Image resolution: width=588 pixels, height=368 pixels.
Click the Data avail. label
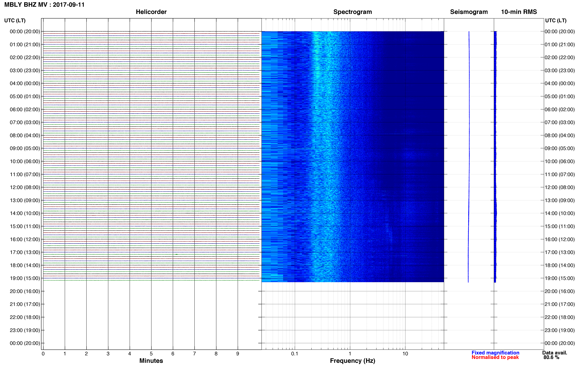555,353
